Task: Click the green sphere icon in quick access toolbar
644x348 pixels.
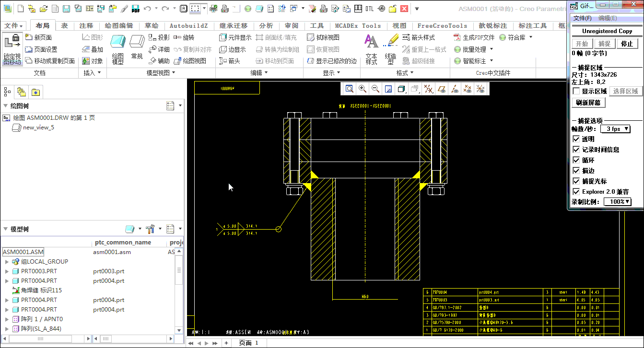Action: (247, 9)
